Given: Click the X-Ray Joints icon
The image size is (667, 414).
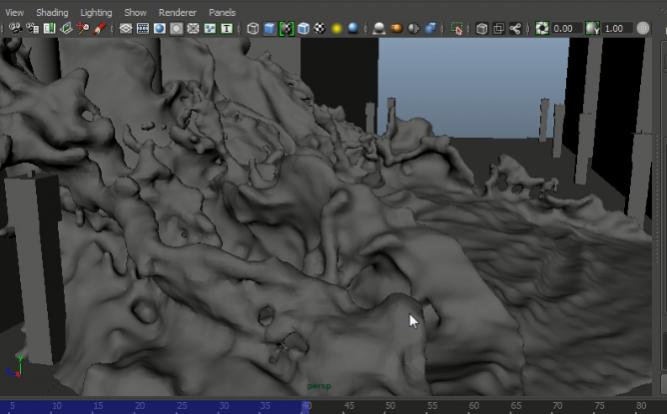Looking at the screenshot, I should (516, 29).
